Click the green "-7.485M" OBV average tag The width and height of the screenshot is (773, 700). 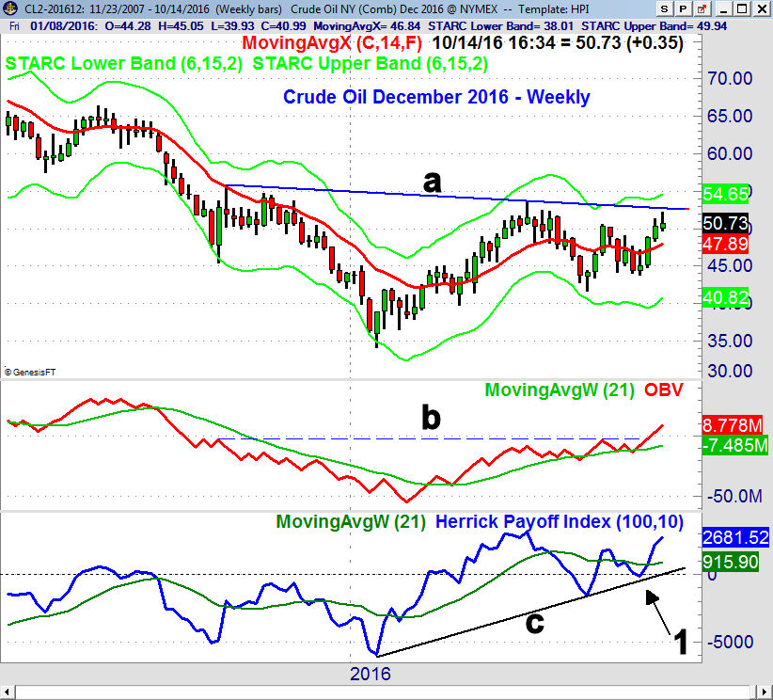pyautogui.click(x=735, y=445)
